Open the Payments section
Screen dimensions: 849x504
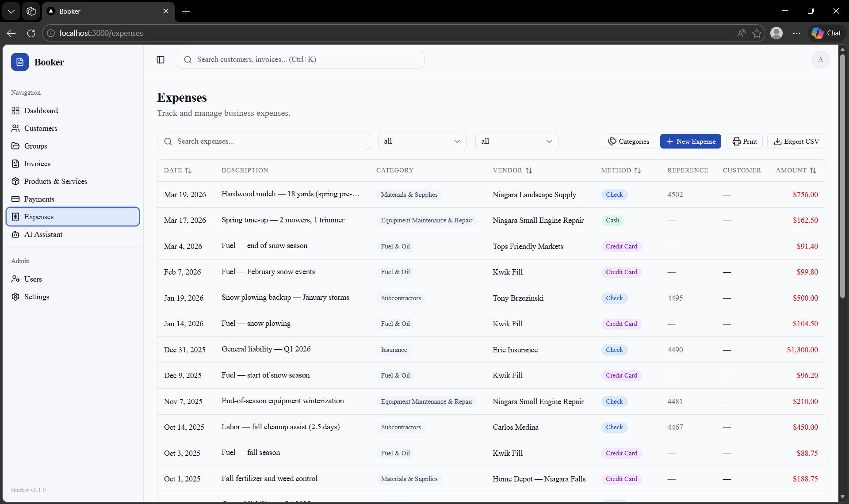pos(39,199)
